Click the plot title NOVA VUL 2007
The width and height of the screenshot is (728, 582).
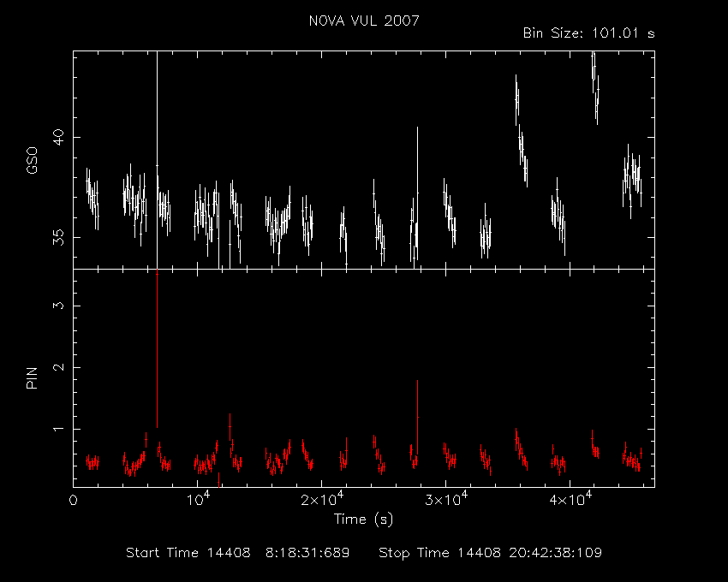click(364, 21)
